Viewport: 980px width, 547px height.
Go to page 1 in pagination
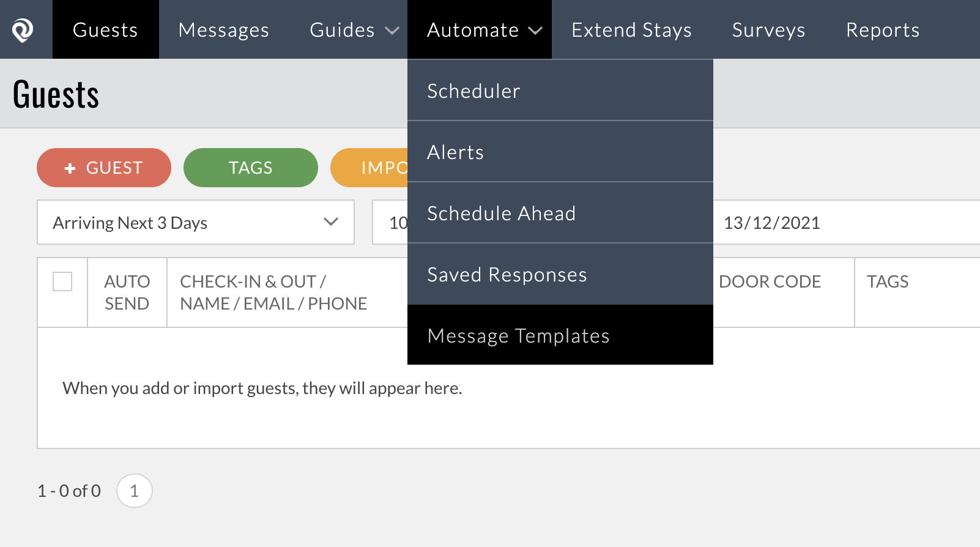(135, 491)
